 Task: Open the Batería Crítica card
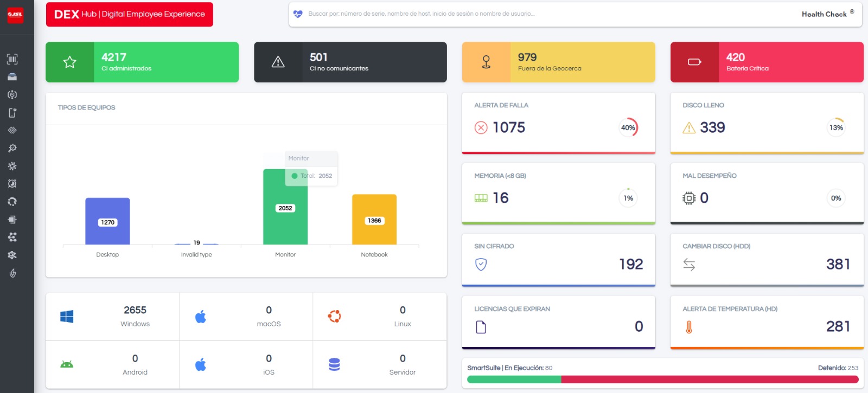pos(767,62)
